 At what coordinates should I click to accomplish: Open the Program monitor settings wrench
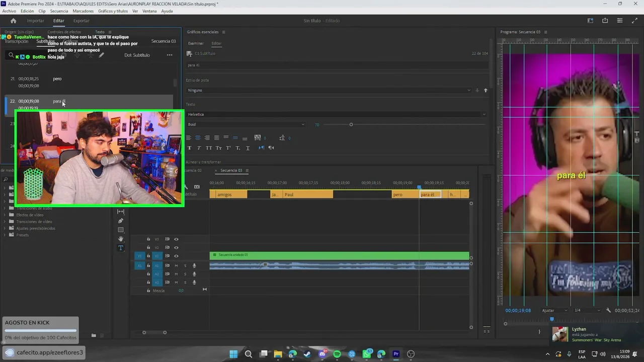pyautogui.click(x=608, y=311)
